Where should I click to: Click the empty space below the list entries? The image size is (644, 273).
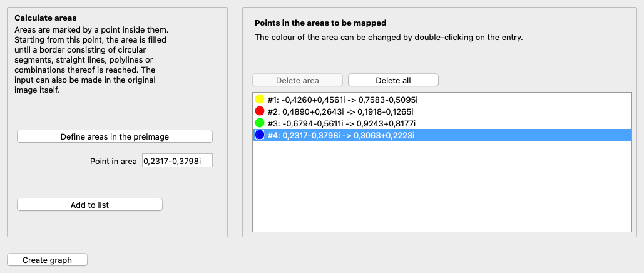pyautogui.click(x=441, y=188)
